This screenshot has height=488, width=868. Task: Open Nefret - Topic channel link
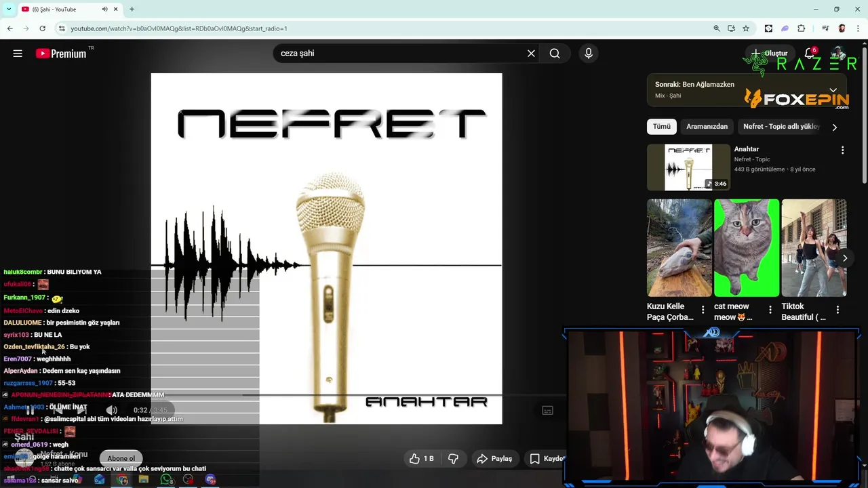pos(752,159)
